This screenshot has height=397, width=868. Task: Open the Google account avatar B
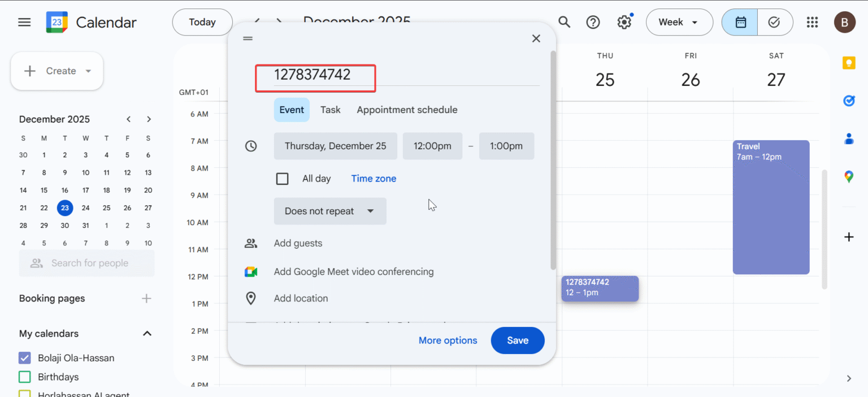(844, 23)
